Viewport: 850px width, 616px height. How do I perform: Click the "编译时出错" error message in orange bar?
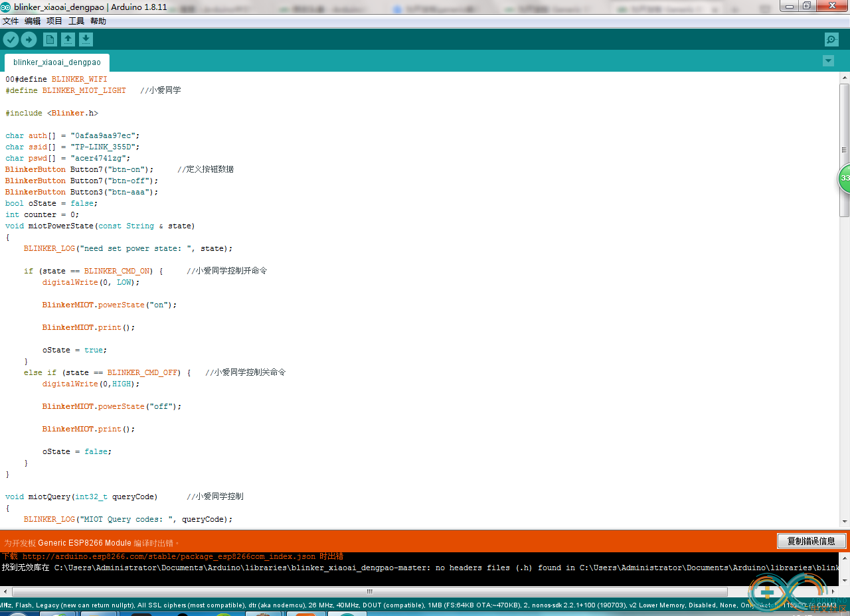tap(92, 542)
